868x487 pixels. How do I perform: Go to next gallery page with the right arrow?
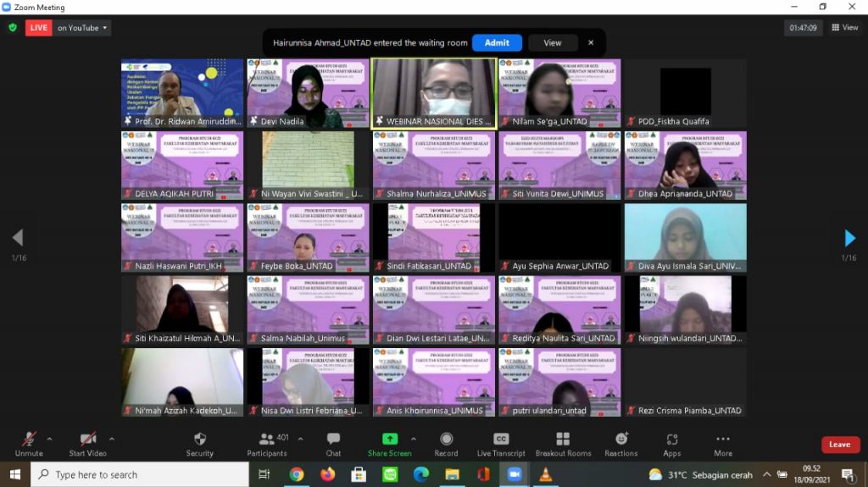849,238
